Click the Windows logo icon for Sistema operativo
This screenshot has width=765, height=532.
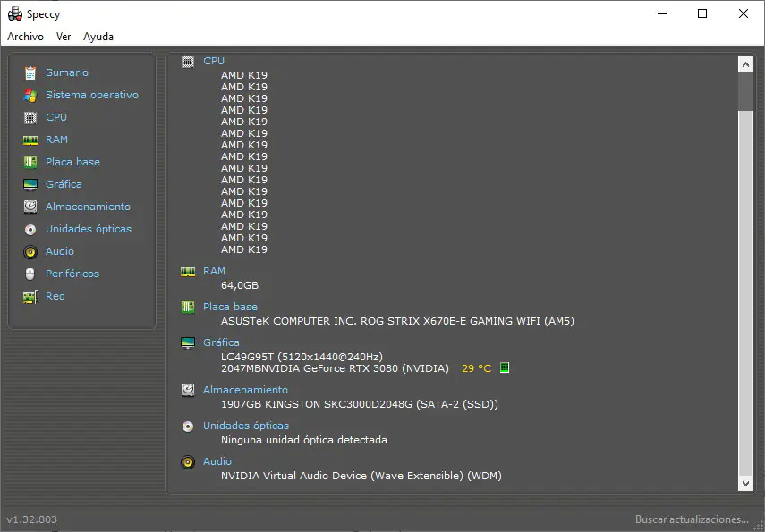click(x=30, y=95)
